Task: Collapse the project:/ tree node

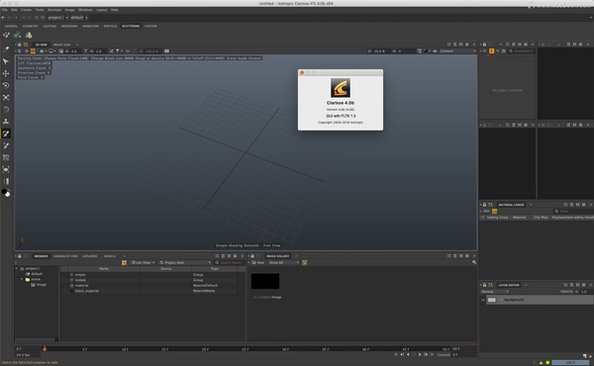Action: [17, 268]
